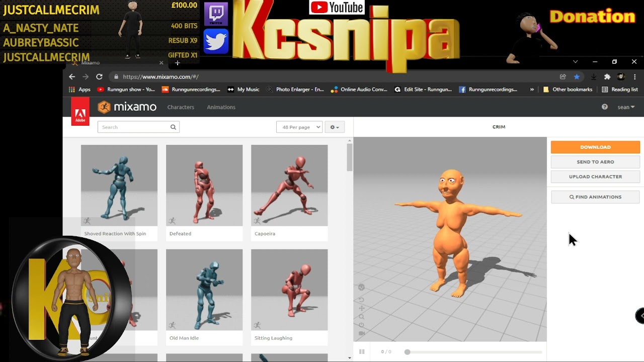644x362 pixels.
Task: Toggle the camera icon in viewer
Action: (x=361, y=333)
